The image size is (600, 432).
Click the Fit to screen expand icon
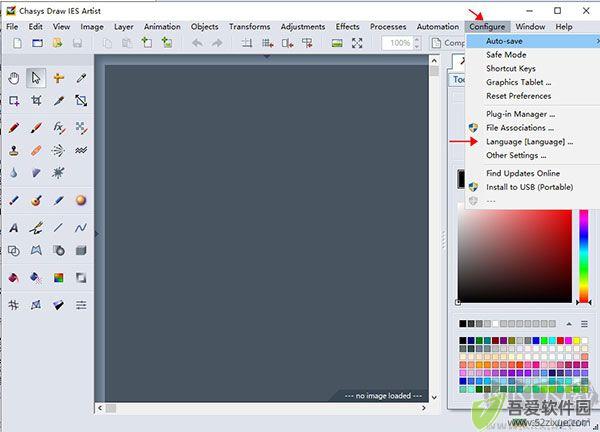(x=357, y=43)
